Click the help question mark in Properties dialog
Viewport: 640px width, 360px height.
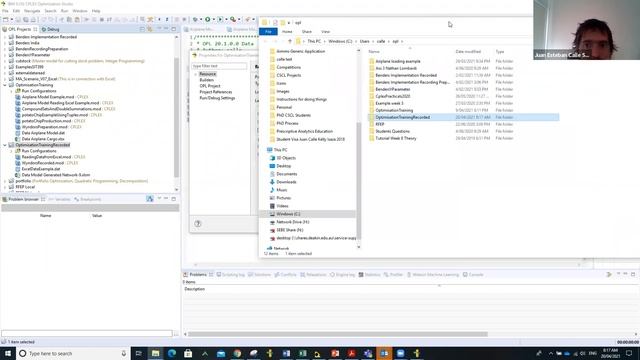(198, 224)
